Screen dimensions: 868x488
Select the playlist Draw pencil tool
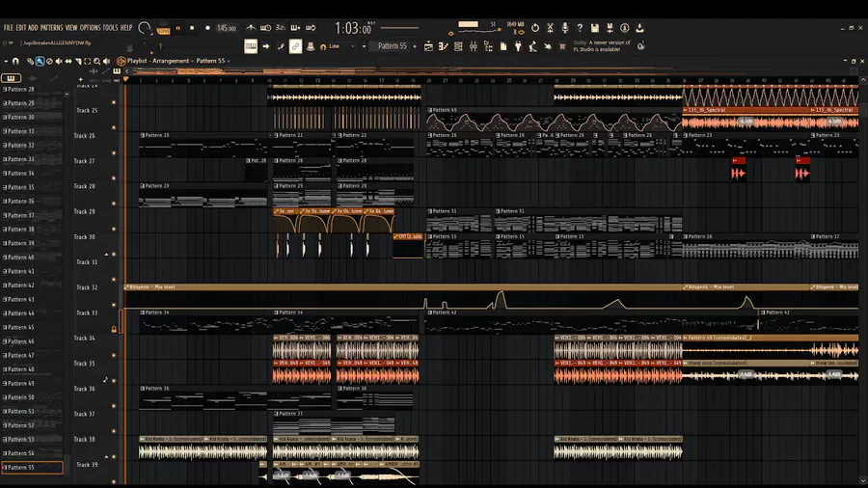pos(31,62)
